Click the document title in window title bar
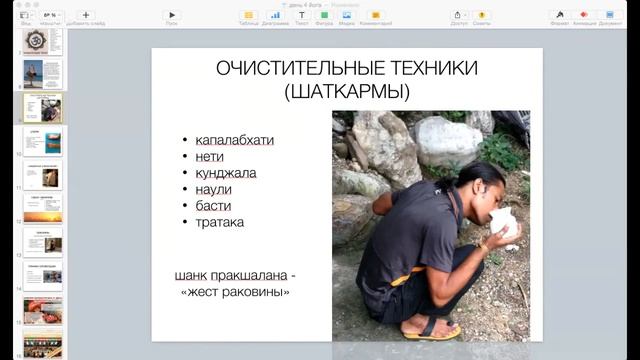The width and height of the screenshot is (640, 360). tap(306, 5)
